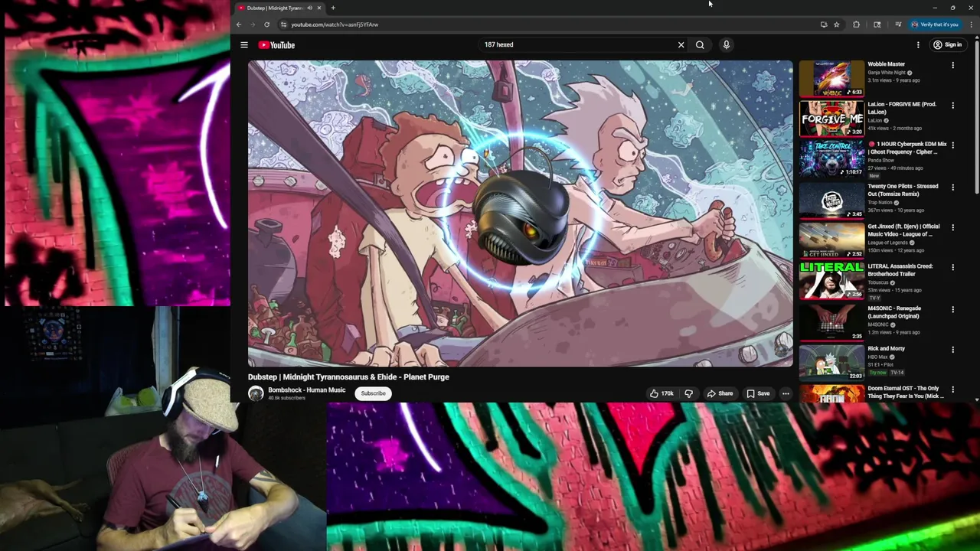Image resolution: width=980 pixels, height=551 pixels.
Task: Open options menu for '1 HOUR Cyberpunk EDM Mix'
Action: coord(953,145)
